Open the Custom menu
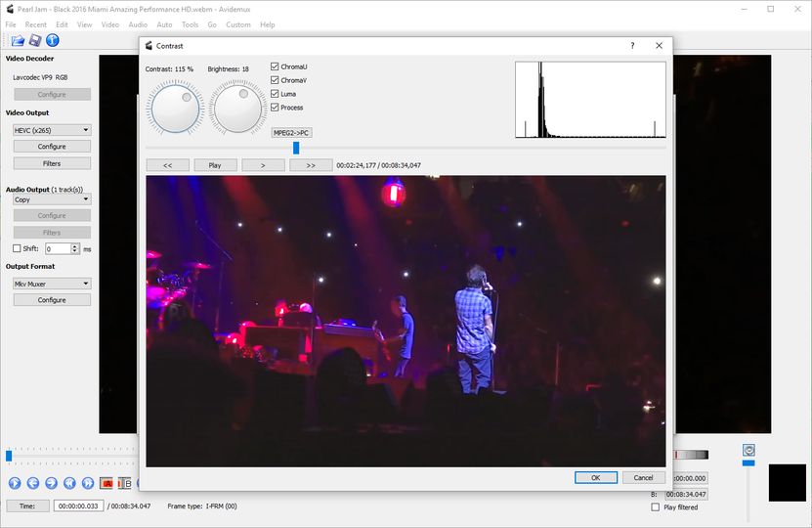 [x=238, y=24]
